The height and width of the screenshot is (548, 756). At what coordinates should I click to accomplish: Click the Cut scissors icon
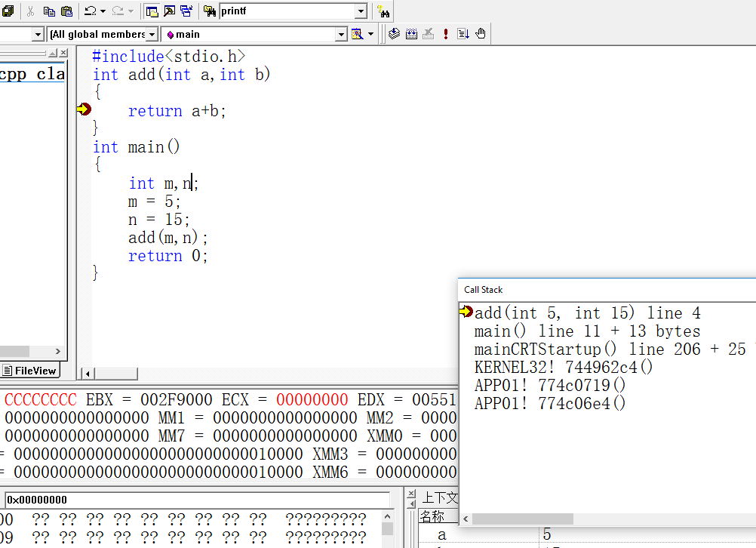(31, 11)
